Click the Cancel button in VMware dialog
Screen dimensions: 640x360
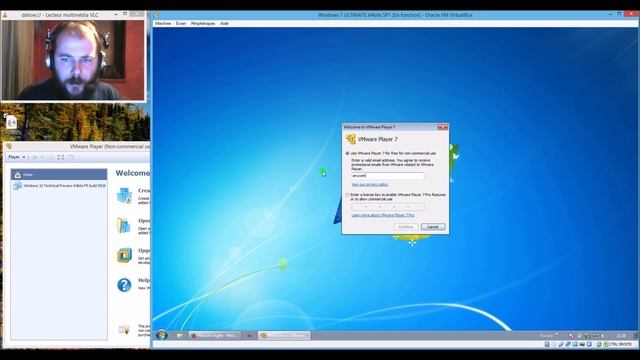[x=433, y=227]
